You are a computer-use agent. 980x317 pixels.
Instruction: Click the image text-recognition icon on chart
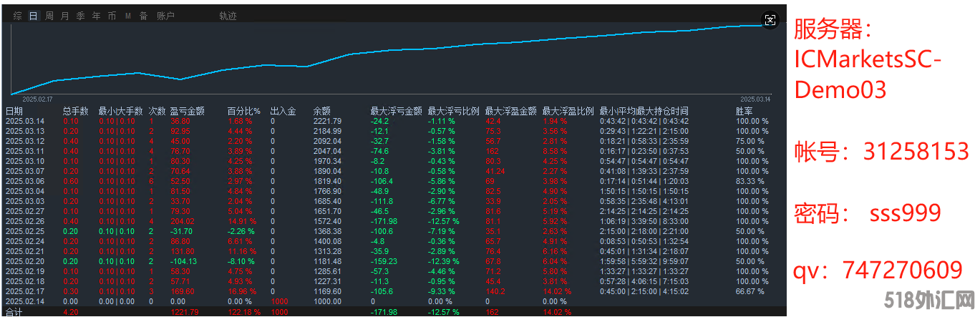(770, 20)
